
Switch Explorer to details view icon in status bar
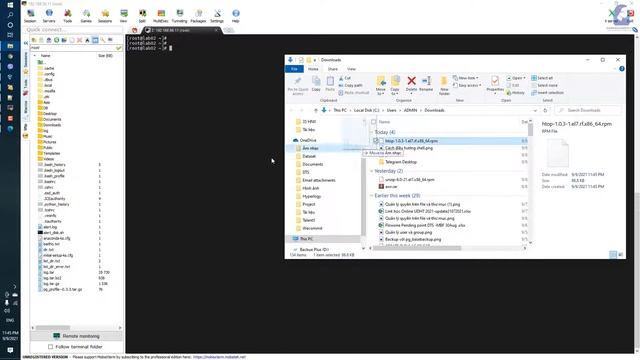pos(613,255)
